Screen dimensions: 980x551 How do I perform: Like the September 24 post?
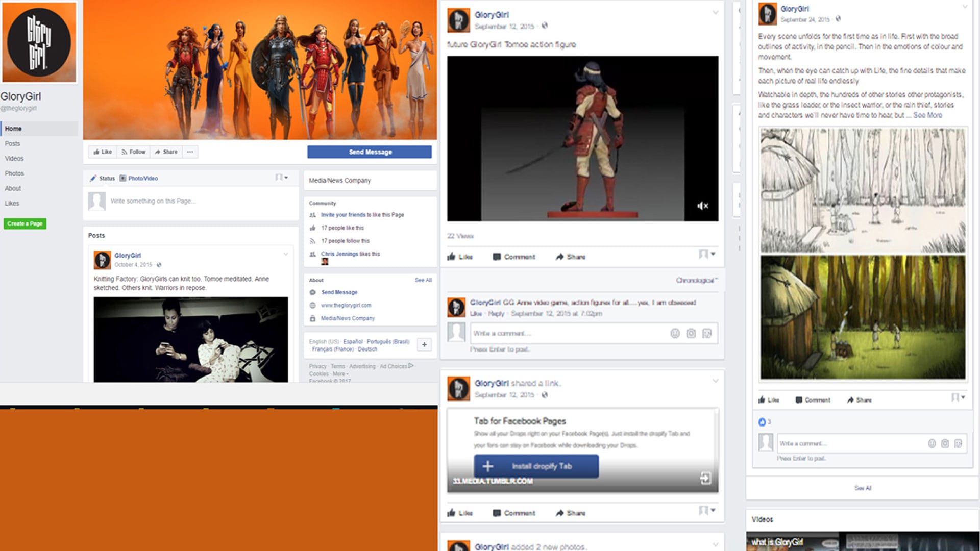point(769,400)
